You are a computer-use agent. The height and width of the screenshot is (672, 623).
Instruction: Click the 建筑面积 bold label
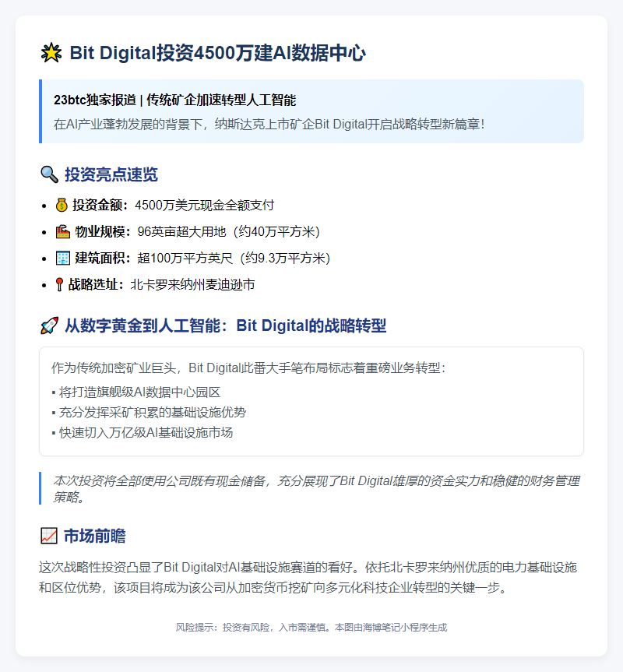103,259
